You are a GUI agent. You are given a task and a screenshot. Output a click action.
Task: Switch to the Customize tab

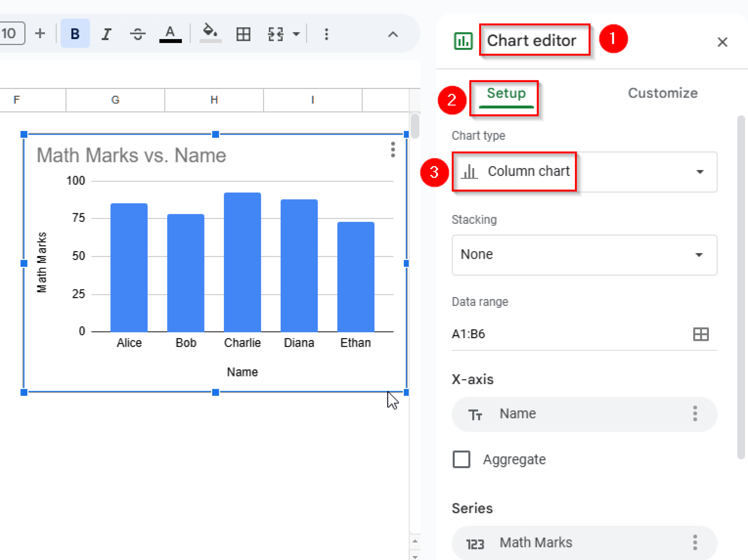coord(663,93)
